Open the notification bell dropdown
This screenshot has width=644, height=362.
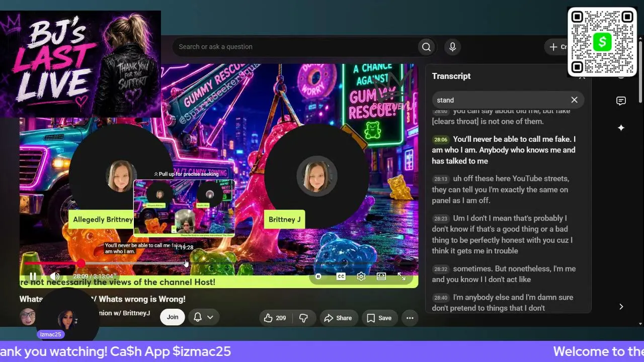pyautogui.click(x=203, y=317)
